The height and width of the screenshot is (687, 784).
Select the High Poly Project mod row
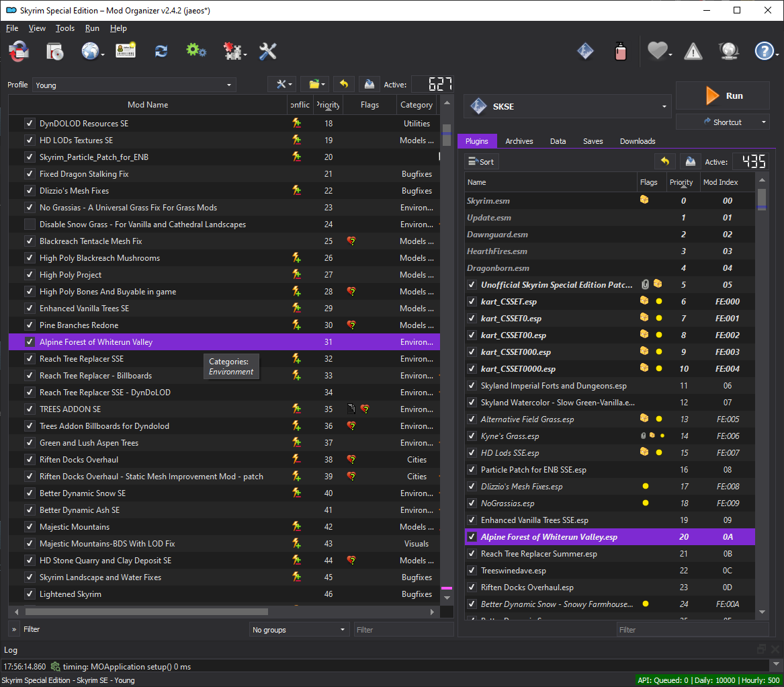224,275
